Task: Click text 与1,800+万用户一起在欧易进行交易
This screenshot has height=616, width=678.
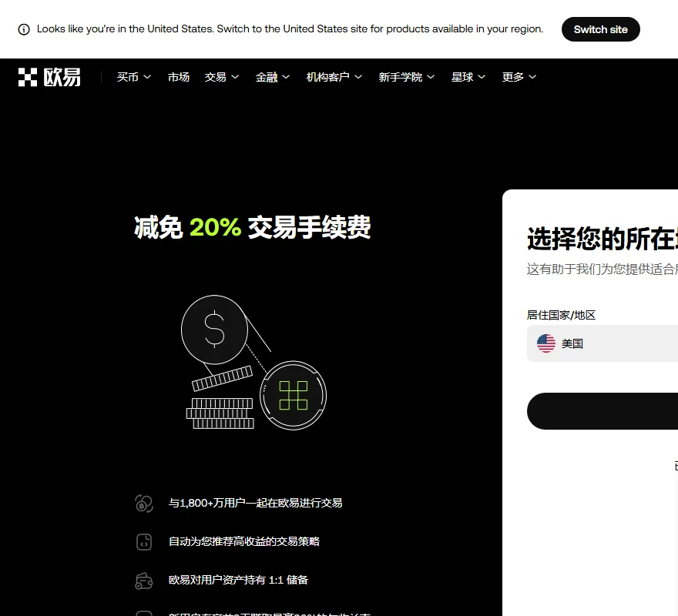Action: click(x=256, y=503)
